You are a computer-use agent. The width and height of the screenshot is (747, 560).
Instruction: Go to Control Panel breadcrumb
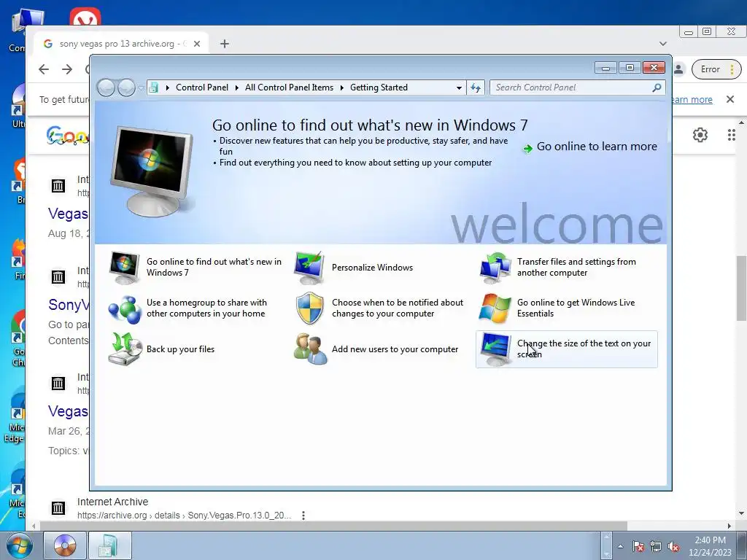202,87
